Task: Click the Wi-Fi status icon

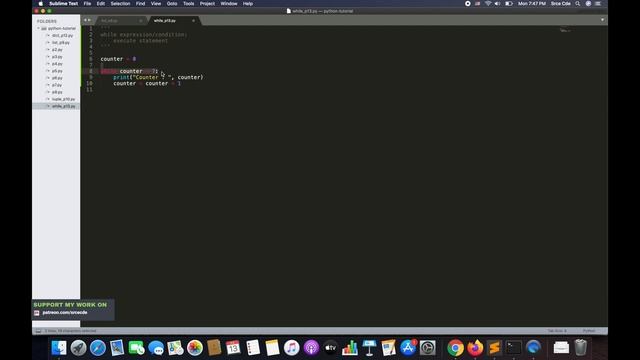Action: [488, 4]
